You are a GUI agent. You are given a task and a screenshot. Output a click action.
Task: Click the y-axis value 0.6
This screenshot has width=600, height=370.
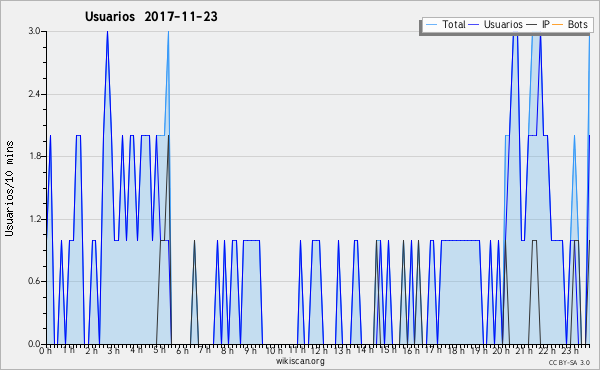click(x=34, y=282)
